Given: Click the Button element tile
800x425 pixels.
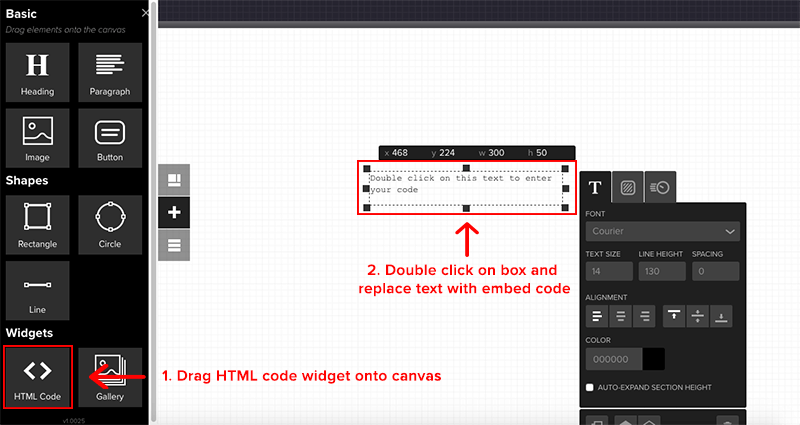Looking at the screenshot, I should 109,138.
